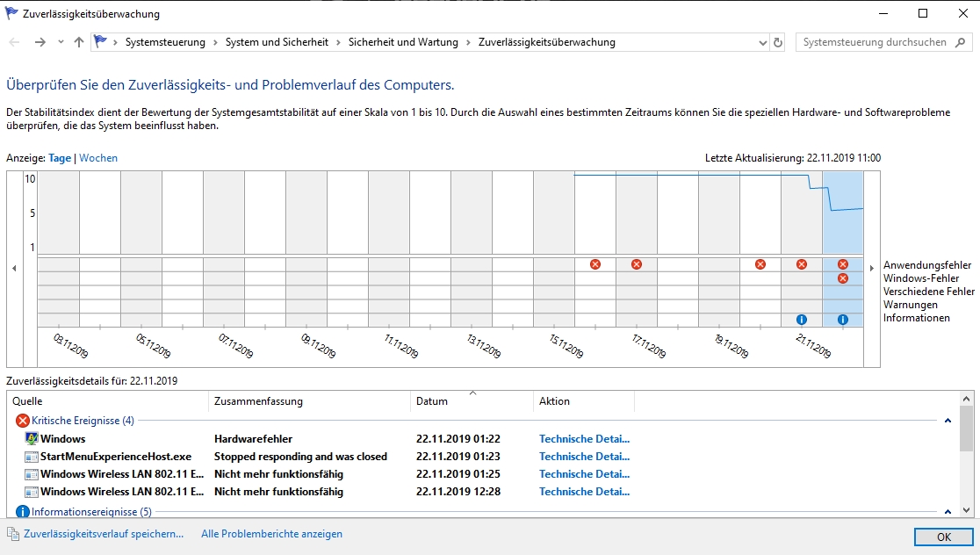Click the Informationsereignisse (5) group label
Image resolution: width=980 pixels, height=555 pixels.
92,511
